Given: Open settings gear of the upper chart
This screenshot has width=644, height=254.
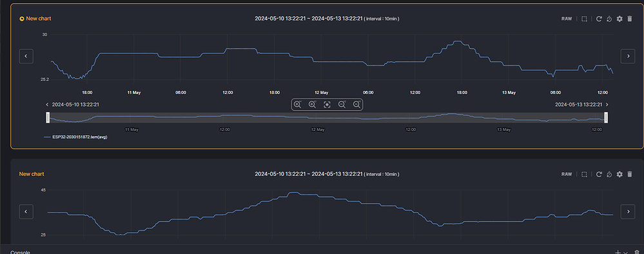Looking at the screenshot, I should (x=620, y=19).
